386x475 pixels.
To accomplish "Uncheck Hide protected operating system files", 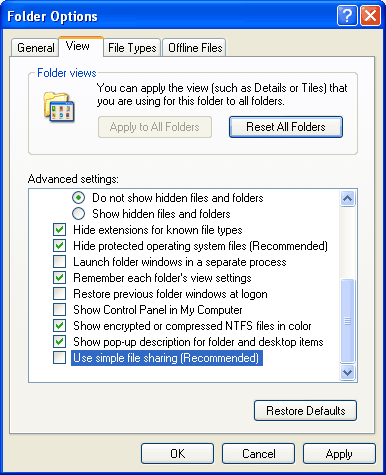I will (59, 246).
